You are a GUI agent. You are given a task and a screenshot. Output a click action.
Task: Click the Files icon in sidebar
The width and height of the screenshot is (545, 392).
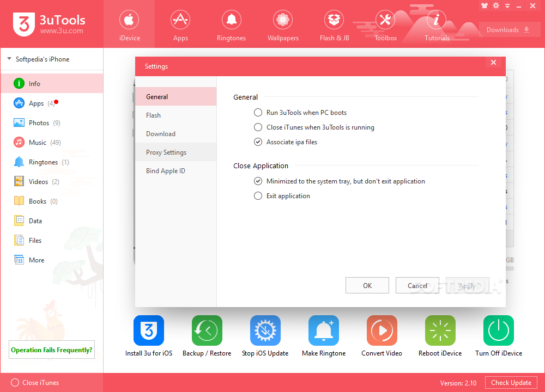19,240
